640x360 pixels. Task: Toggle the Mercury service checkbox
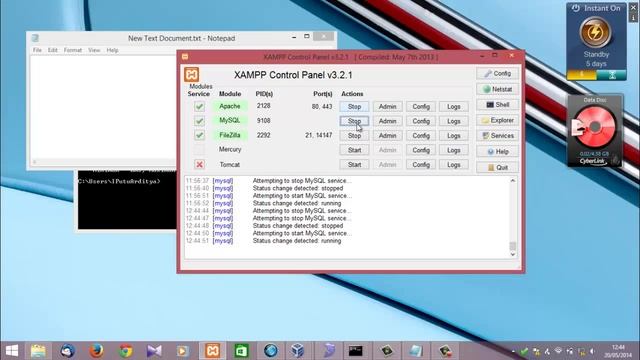pyautogui.click(x=199, y=150)
